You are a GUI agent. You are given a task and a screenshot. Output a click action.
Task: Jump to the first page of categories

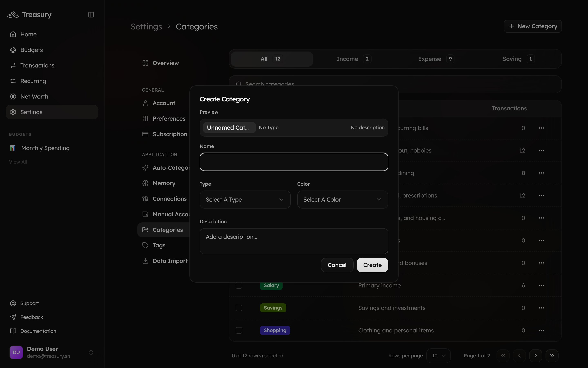(x=503, y=356)
